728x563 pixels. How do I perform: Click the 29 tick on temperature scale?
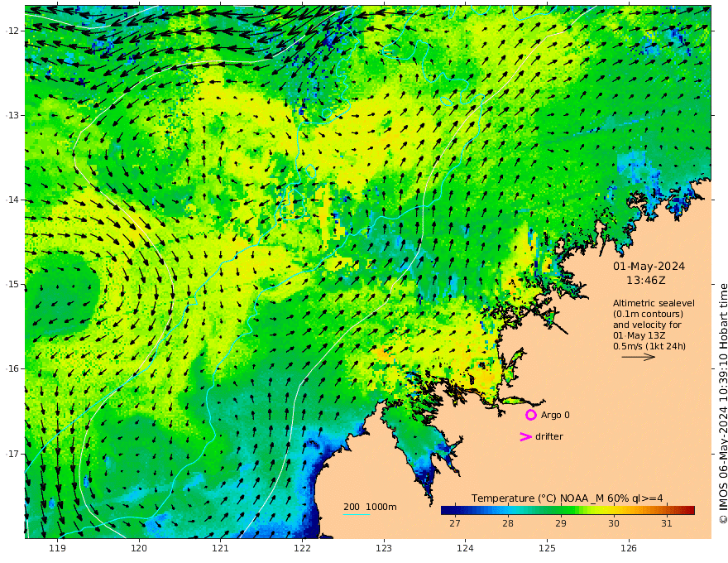pos(561,523)
